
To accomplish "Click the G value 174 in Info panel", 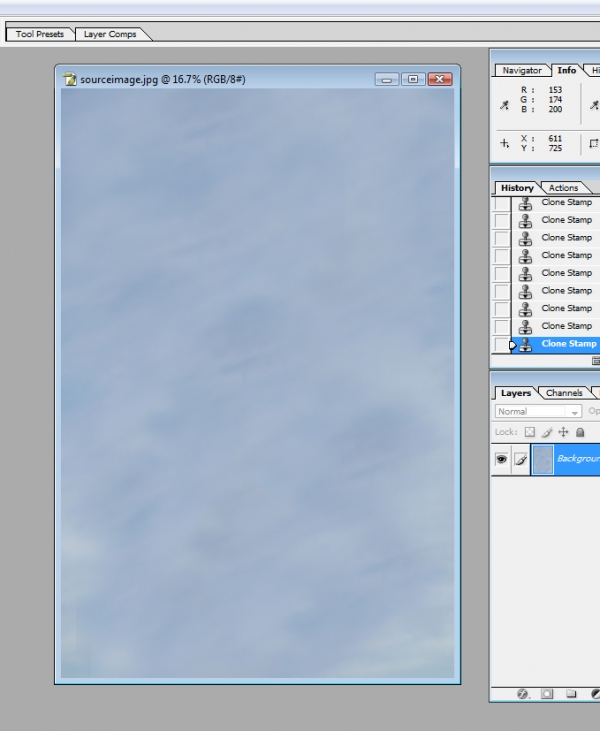I will (555, 100).
